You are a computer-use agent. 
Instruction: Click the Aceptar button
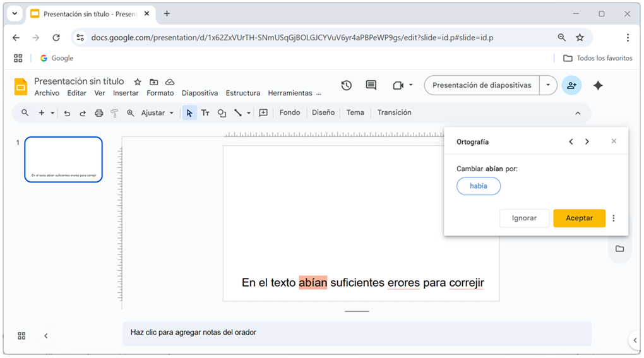(579, 218)
